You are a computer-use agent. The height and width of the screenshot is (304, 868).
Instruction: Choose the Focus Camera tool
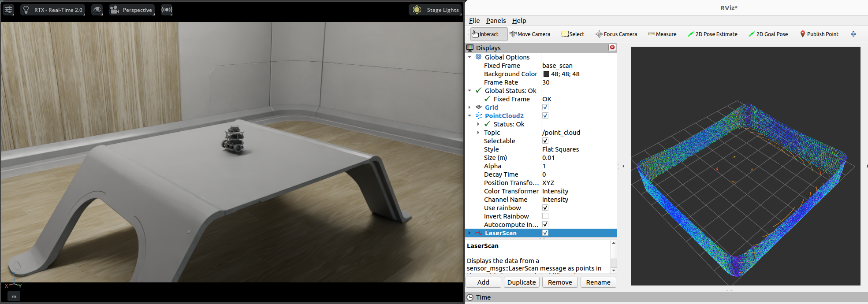616,34
